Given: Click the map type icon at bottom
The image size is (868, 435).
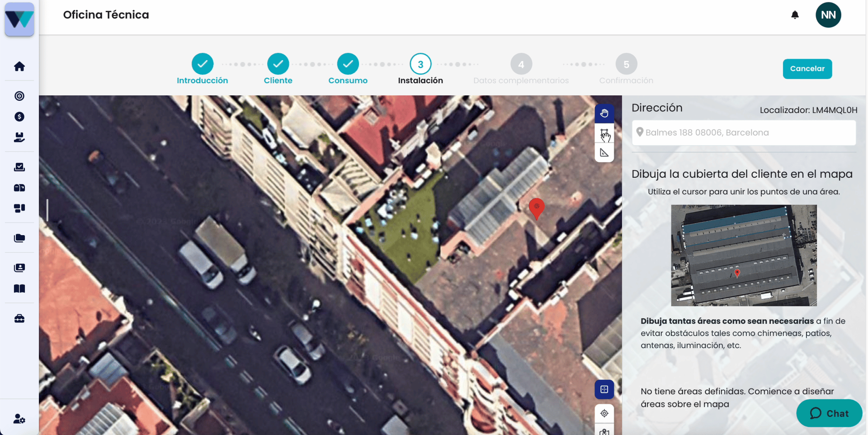Looking at the screenshot, I should pos(604,431).
